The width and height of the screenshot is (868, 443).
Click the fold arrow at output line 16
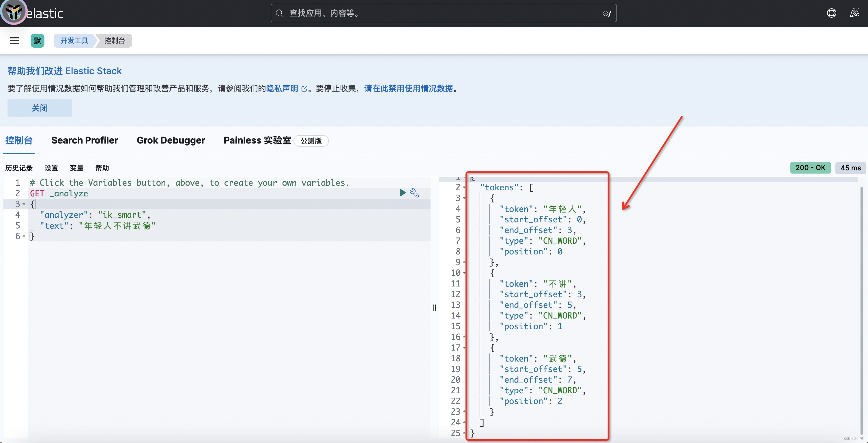tap(464, 337)
